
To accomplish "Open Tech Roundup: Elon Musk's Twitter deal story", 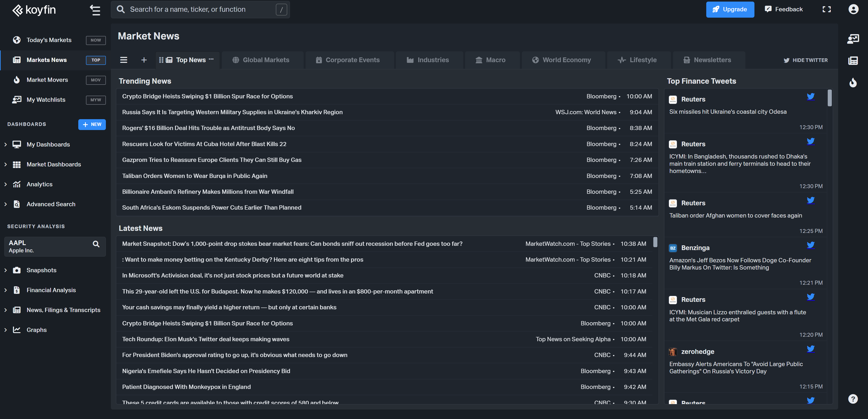I will 206,339.
